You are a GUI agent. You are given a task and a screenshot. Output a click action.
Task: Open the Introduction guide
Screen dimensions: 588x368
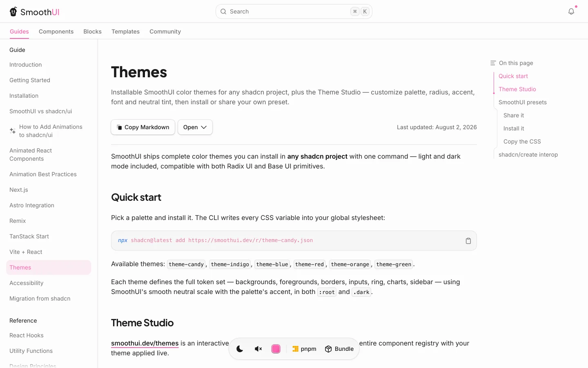tap(49, 65)
